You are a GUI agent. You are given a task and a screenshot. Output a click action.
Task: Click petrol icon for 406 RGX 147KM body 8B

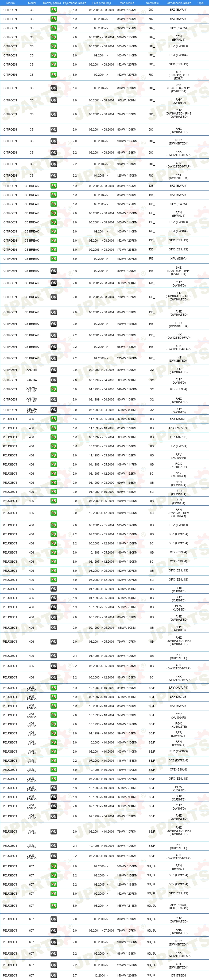tap(53, 464)
